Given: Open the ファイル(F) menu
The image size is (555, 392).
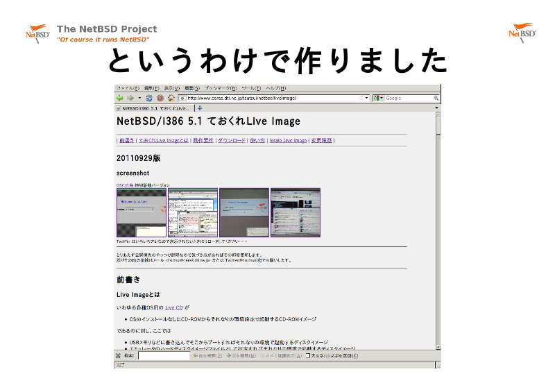Looking at the screenshot, I should 128,88.
